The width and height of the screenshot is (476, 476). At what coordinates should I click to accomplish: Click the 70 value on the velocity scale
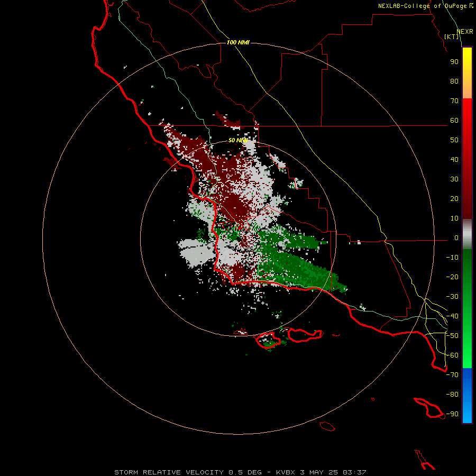tap(454, 101)
